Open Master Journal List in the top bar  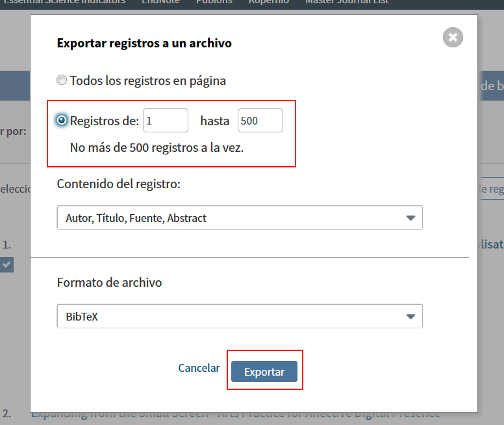347,2
